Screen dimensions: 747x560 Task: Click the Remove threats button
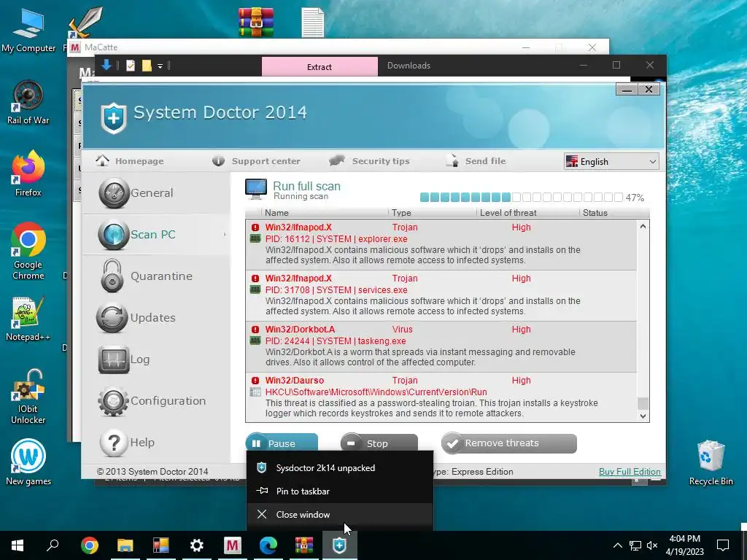(508, 443)
